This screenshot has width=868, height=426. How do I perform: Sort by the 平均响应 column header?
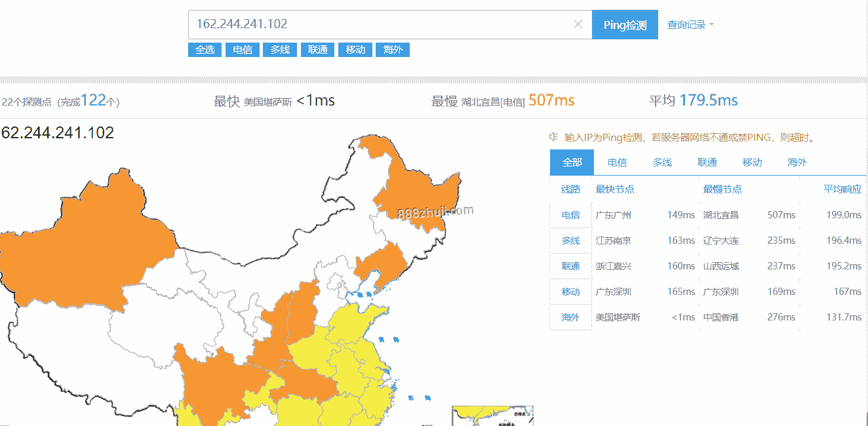(x=842, y=189)
